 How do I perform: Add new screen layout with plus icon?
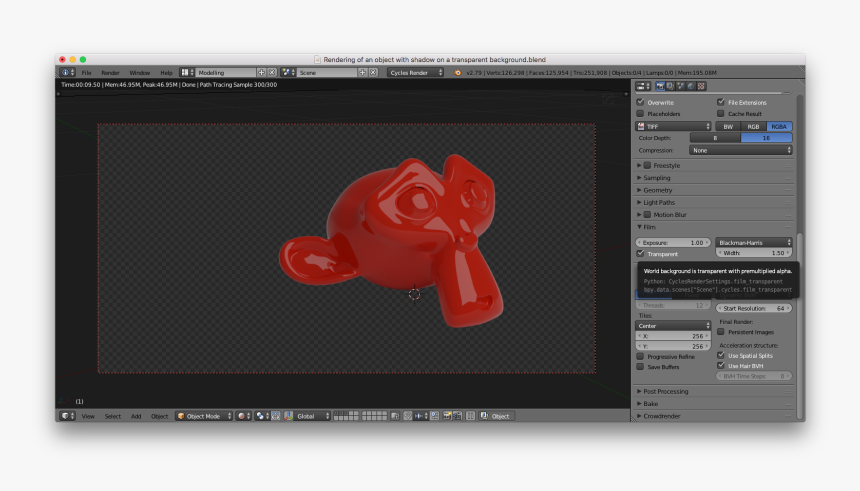pos(262,73)
